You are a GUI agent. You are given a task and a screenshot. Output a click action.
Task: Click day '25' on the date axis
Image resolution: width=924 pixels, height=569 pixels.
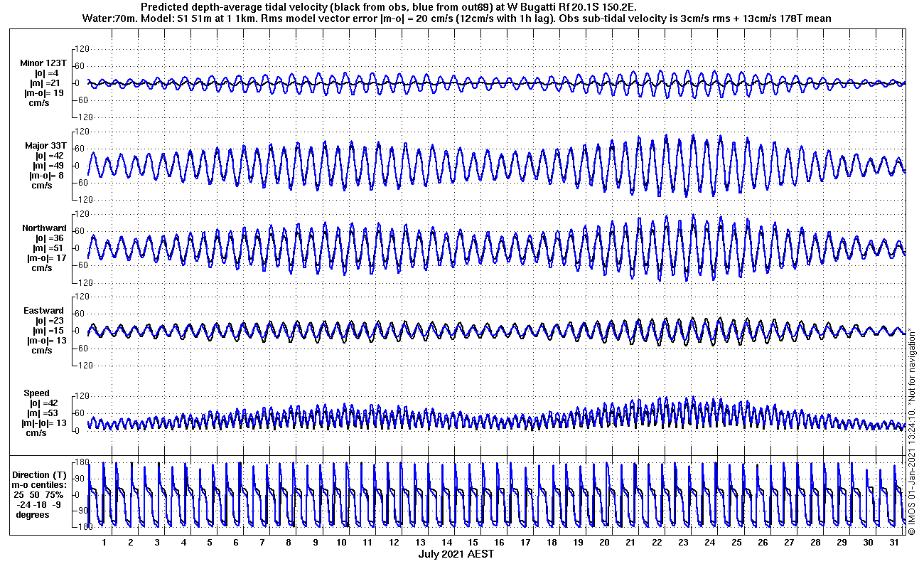click(x=736, y=542)
